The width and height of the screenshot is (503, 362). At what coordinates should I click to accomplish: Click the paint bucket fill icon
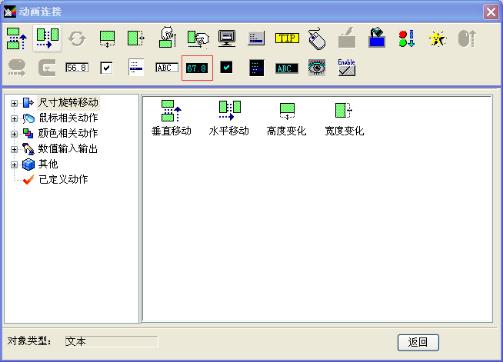click(377, 38)
